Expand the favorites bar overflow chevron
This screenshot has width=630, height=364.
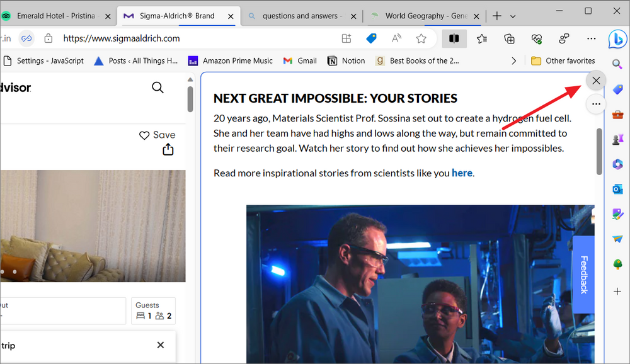[x=513, y=60]
